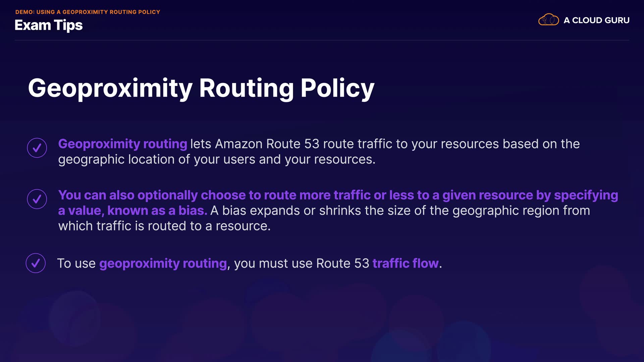
Task: Click 'you must use Route 53' text
Action: pos(301,263)
